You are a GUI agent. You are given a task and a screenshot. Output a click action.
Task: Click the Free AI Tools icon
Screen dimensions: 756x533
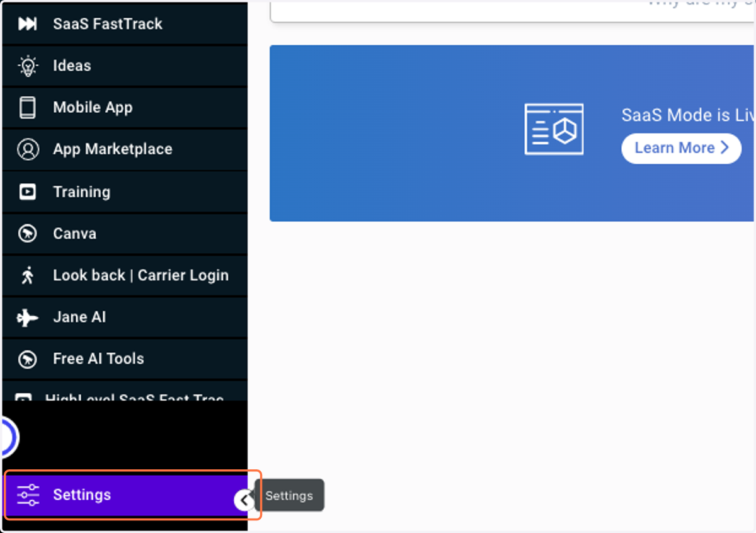coord(27,359)
